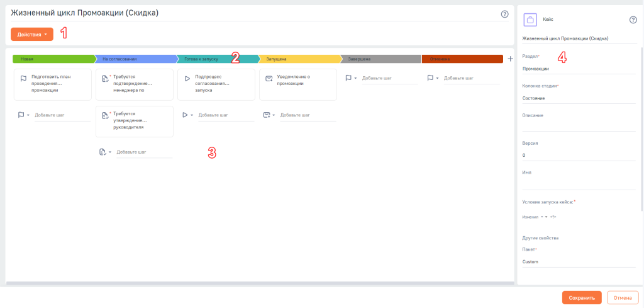Select the Новая stage header
Viewport: 644px width, 308px height.
pyautogui.click(x=53, y=59)
